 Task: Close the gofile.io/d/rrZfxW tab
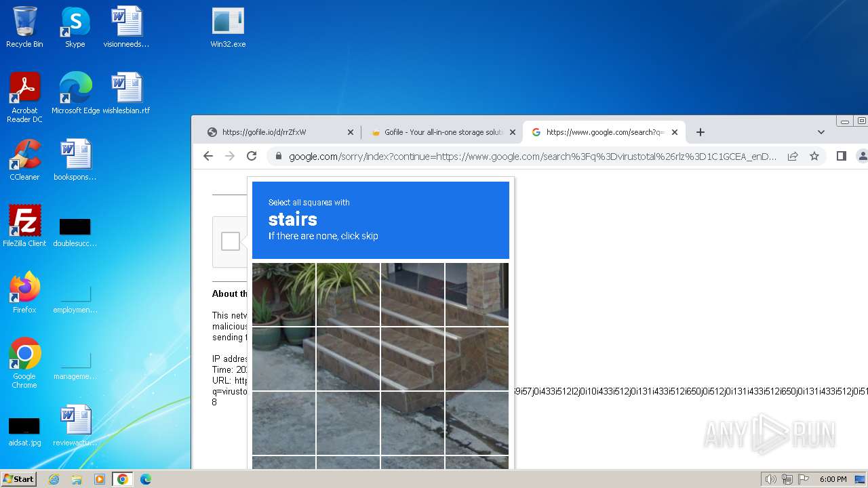coord(351,132)
